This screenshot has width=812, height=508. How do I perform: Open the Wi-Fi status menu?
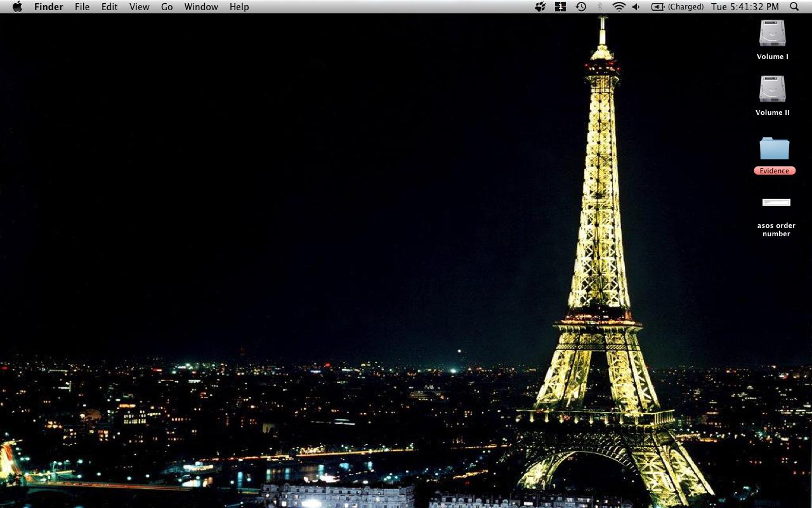click(619, 7)
